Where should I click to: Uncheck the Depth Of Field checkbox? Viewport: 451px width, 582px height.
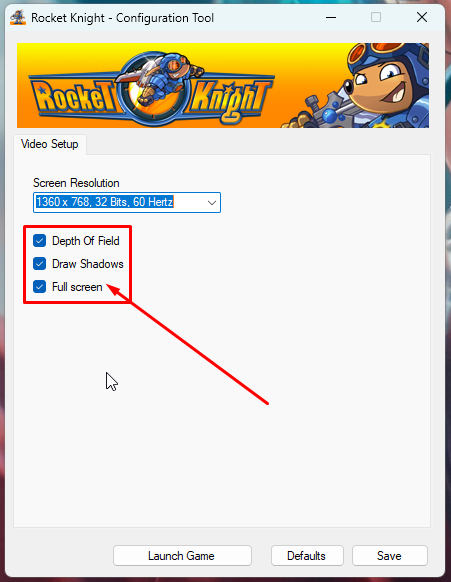[39, 241]
